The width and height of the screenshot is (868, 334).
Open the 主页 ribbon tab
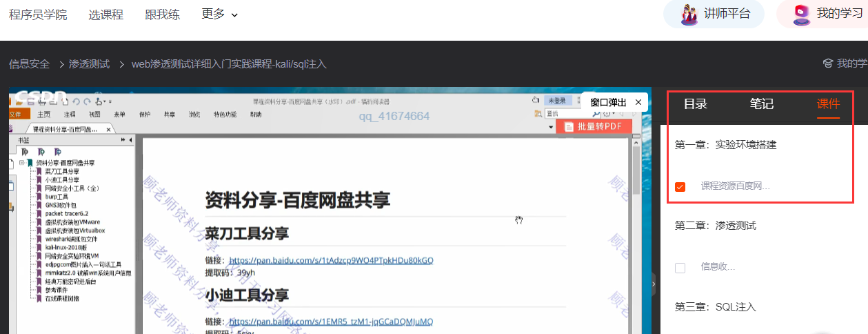coord(43,115)
